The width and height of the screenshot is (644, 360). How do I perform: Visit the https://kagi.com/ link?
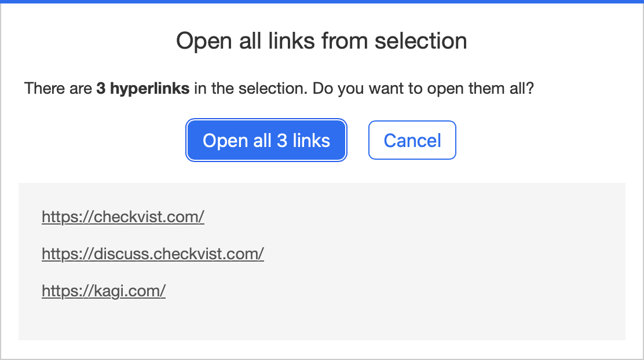click(104, 290)
